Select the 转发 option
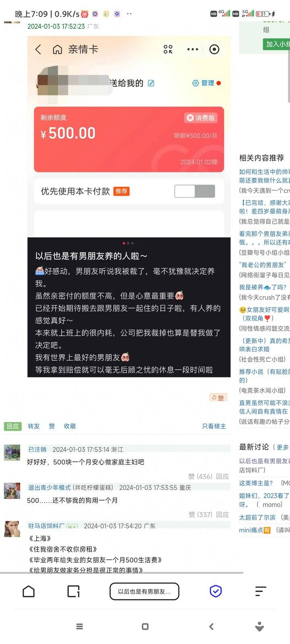 [x=34, y=426]
